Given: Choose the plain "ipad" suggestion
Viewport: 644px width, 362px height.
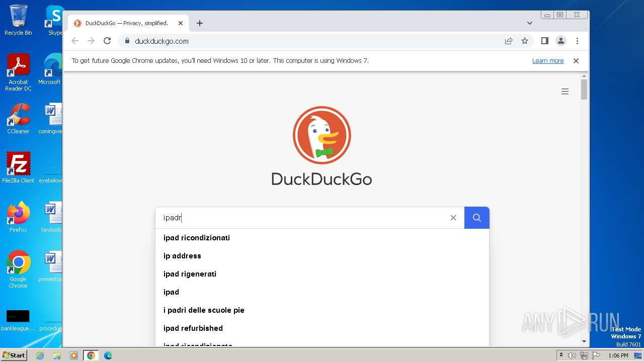Looking at the screenshot, I should tap(322, 292).
